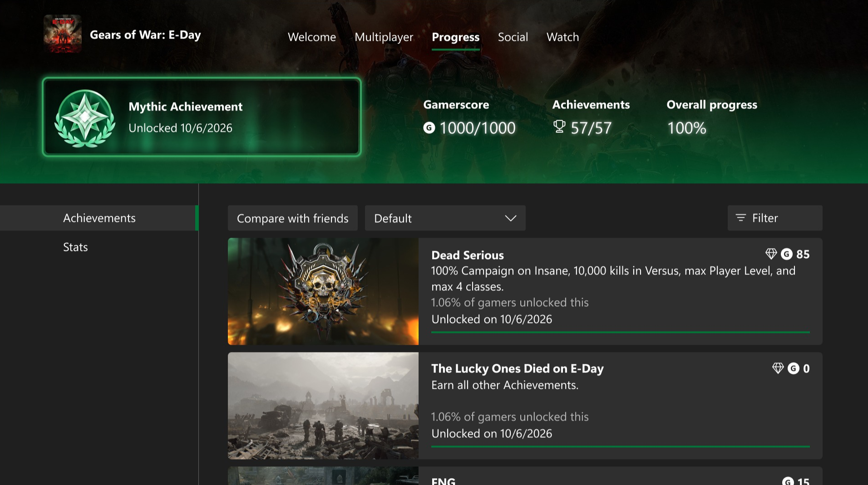This screenshot has height=485, width=868.
Task: Select Achievements in the sidebar
Action: [x=99, y=218]
